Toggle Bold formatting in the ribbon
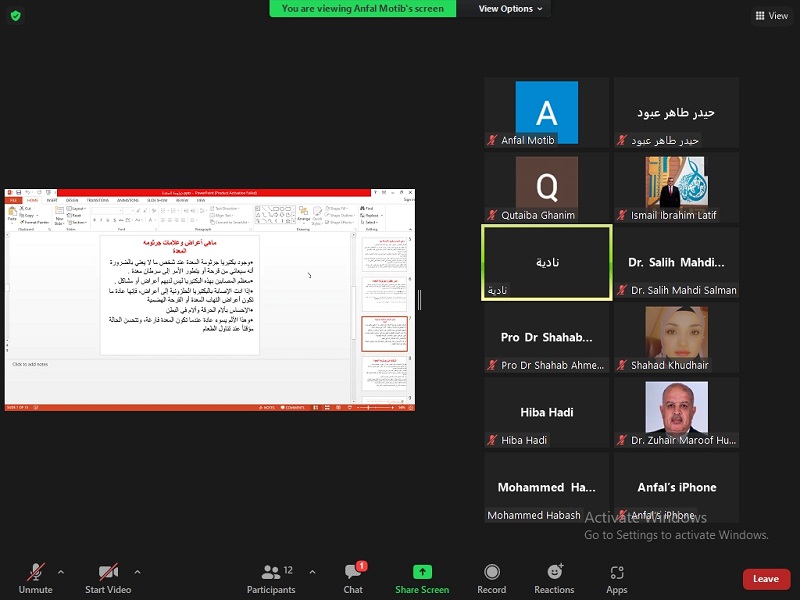800x600 pixels. pos(94,220)
